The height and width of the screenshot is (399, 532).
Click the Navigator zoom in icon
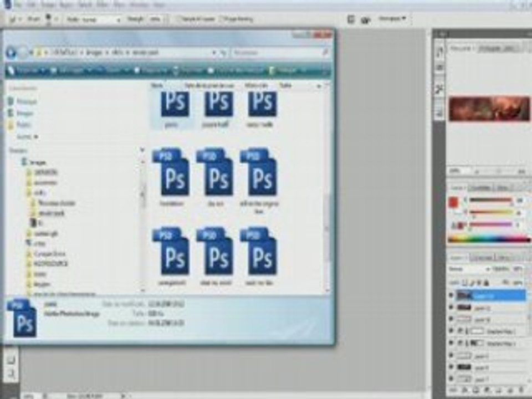[522, 171]
